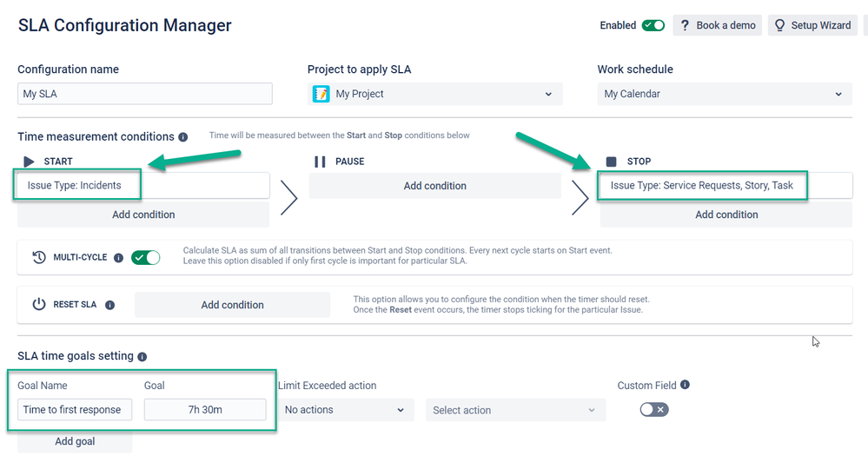This screenshot has height=456, width=868.
Task: Click the RESET SLA power icon
Action: click(x=39, y=304)
